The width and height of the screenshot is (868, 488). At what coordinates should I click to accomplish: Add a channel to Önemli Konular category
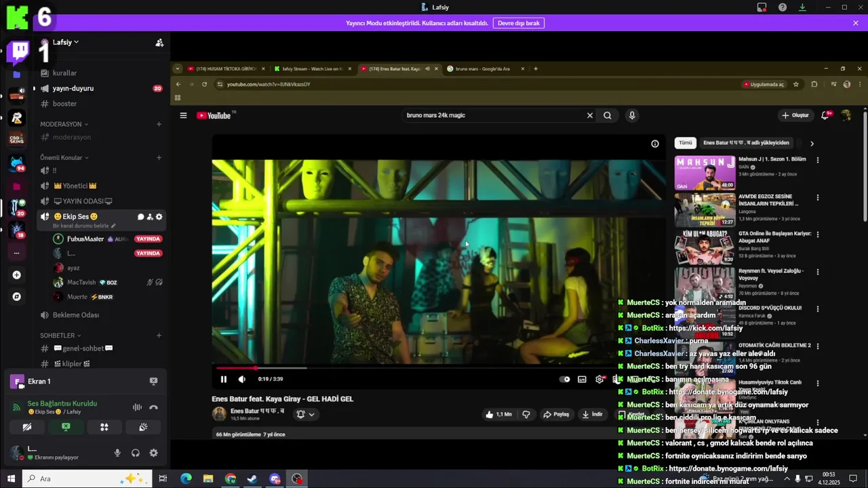click(x=159, y=158)
